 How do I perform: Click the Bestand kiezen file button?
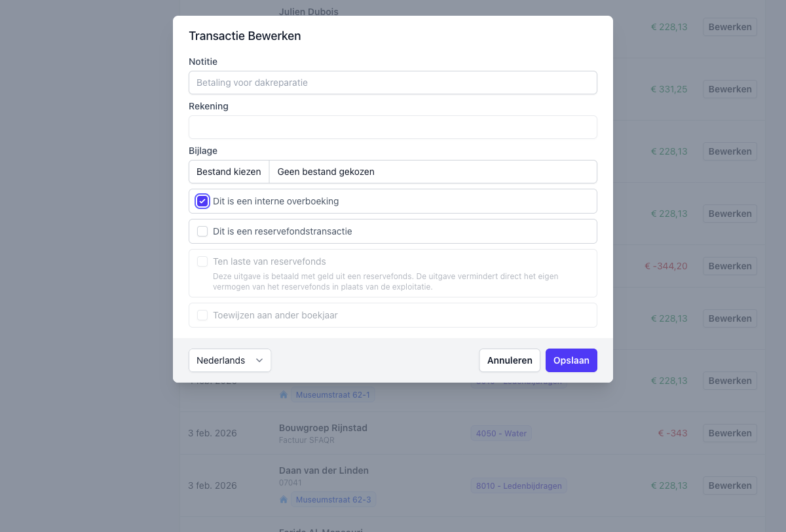click(229, 172)
